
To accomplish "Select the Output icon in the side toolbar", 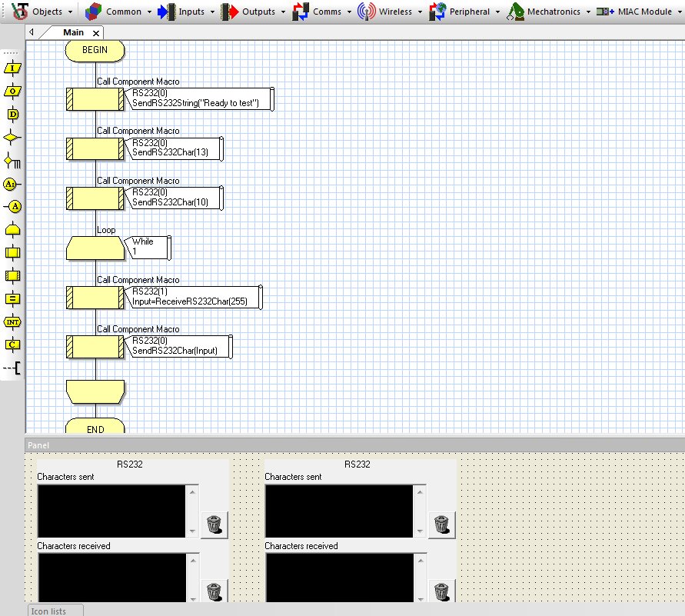I will (12, 92).
